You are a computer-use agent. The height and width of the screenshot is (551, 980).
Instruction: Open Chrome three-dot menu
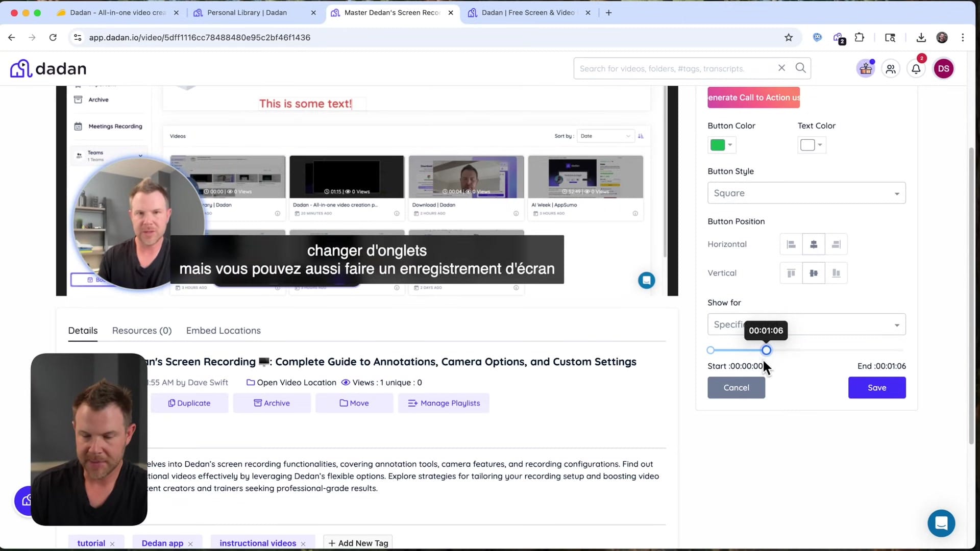[x=963, y=37]
